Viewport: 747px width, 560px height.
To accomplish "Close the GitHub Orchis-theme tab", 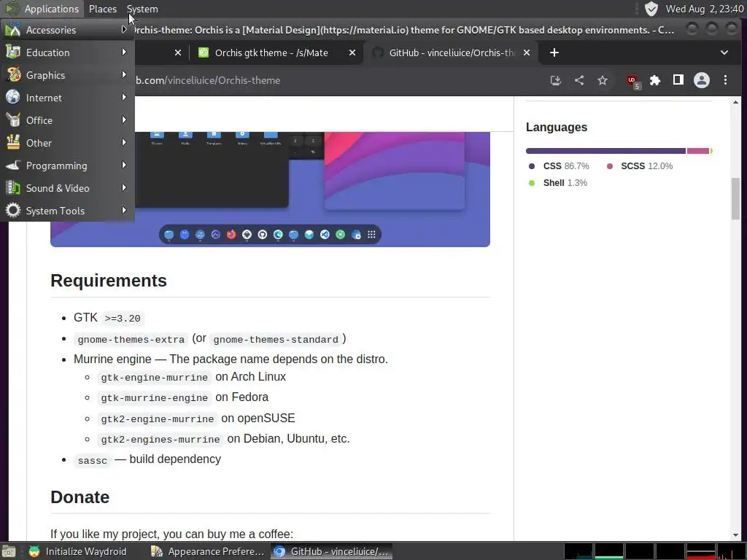I will pyautogui.click(x=527, y=52).
